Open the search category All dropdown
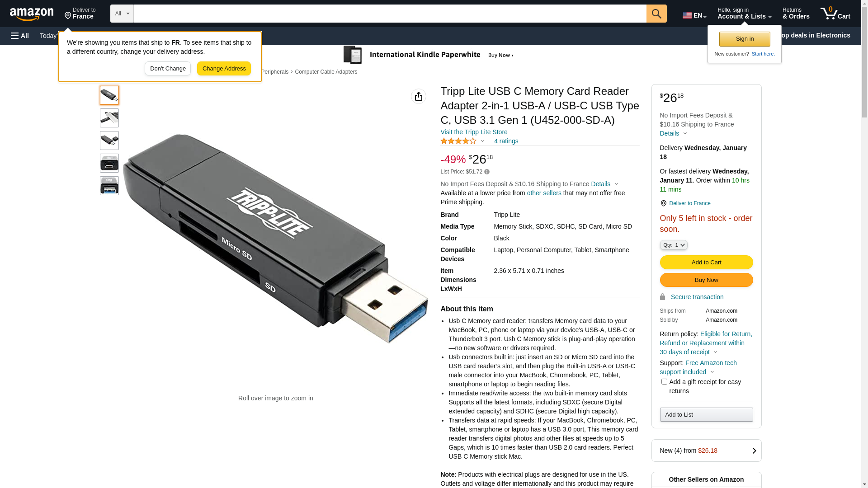Screen dimensions: 868x488 coord(122,14)
